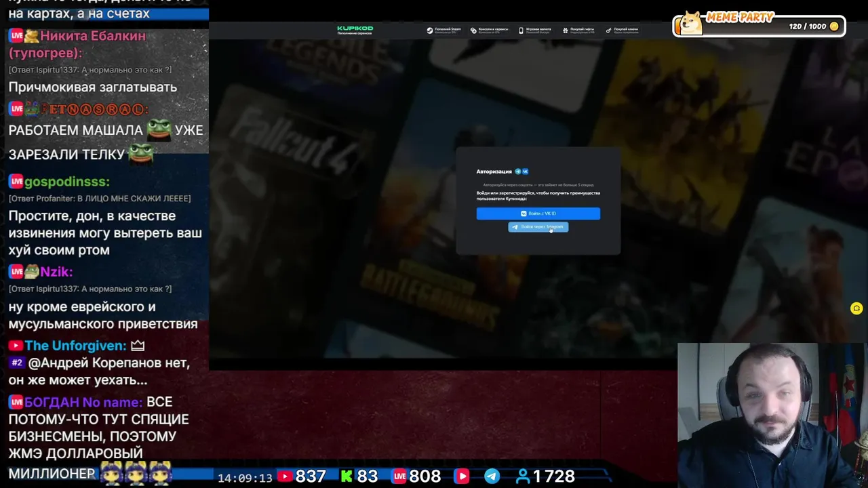Click the Meme Party doge icon
The image size is (868, 488).
690,22
